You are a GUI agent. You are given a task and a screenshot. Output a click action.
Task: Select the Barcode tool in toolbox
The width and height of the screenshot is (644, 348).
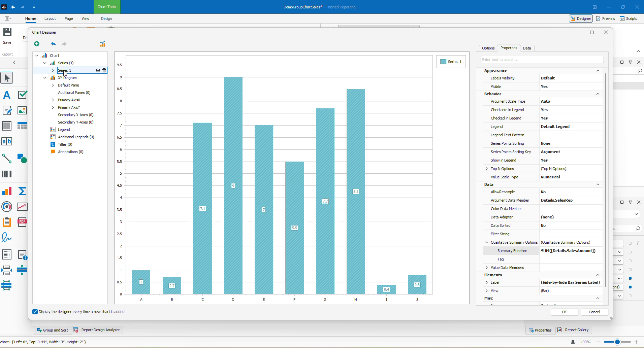tap(7, 174)
